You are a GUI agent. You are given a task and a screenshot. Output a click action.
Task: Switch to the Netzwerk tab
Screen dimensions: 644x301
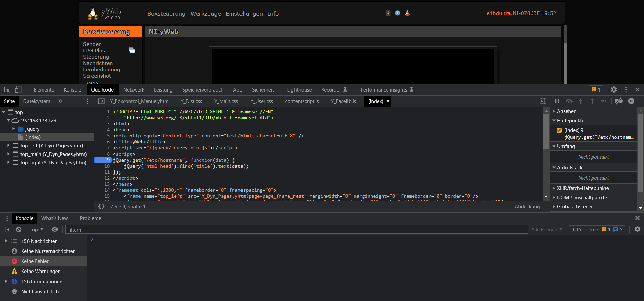pos(133,90)
